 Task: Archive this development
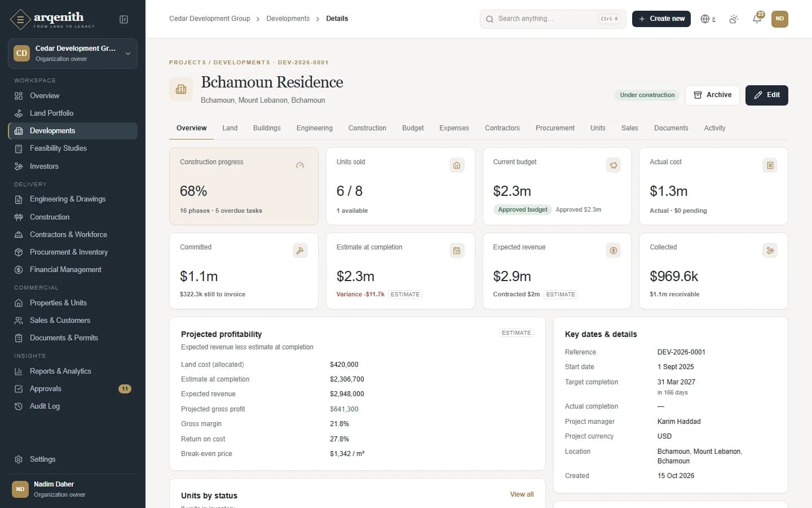pyautogui.click(x=712, y=95)
